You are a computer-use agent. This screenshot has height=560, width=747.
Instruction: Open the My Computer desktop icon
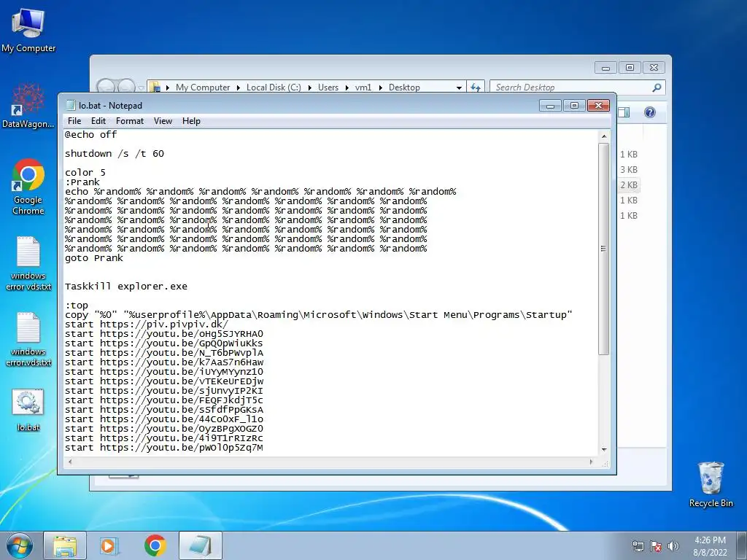pos(28,30)
